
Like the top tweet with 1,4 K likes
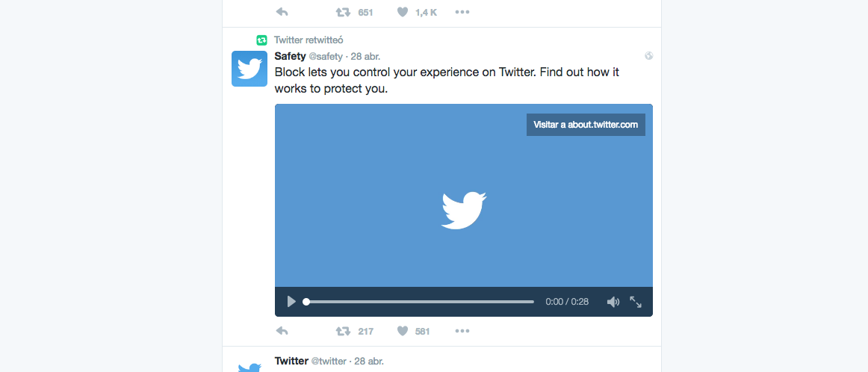pos(403,12)
